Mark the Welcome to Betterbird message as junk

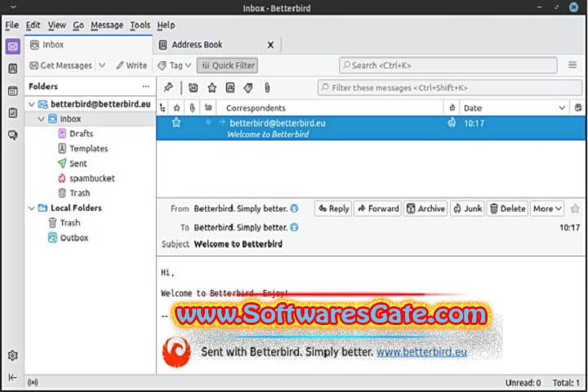click(x=452, y=122)
